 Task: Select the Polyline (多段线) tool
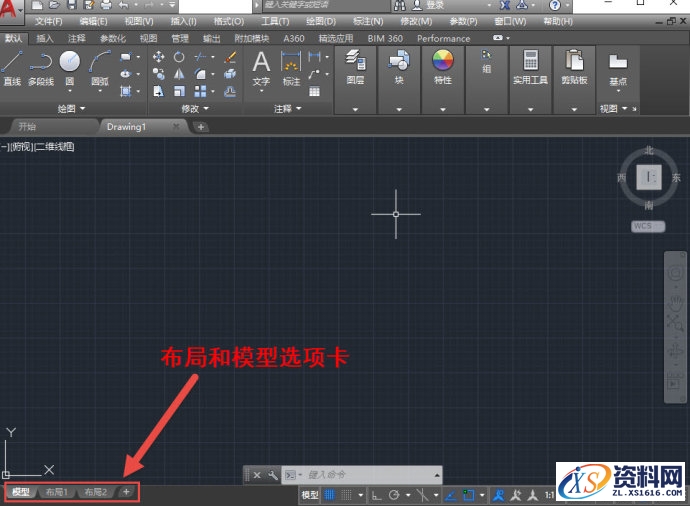pos(41,67)
